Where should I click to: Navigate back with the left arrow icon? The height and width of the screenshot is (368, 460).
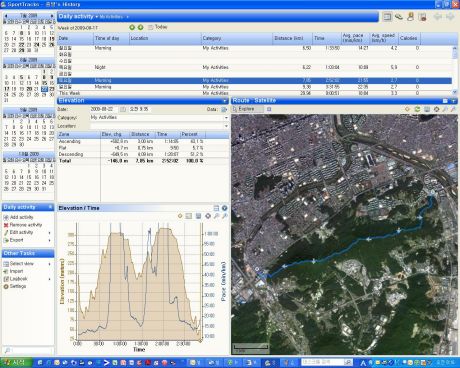coord(438,17)
